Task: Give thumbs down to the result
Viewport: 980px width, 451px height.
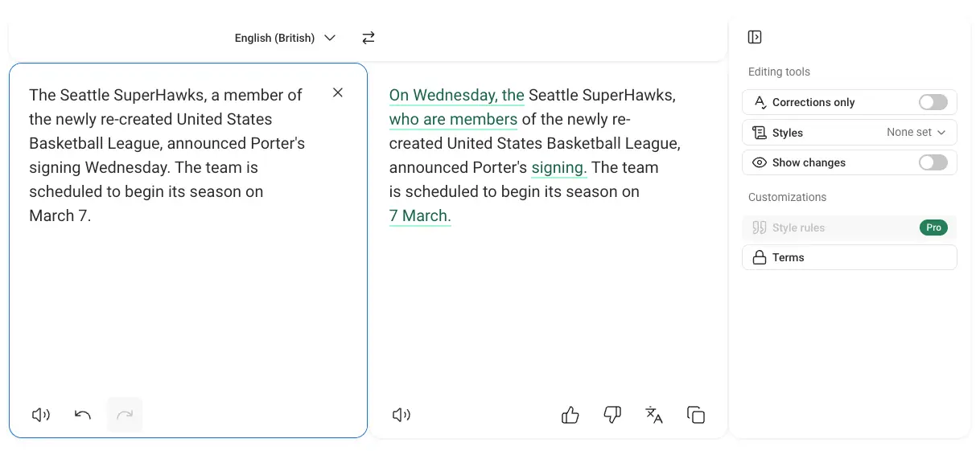Action: point(612,415)
